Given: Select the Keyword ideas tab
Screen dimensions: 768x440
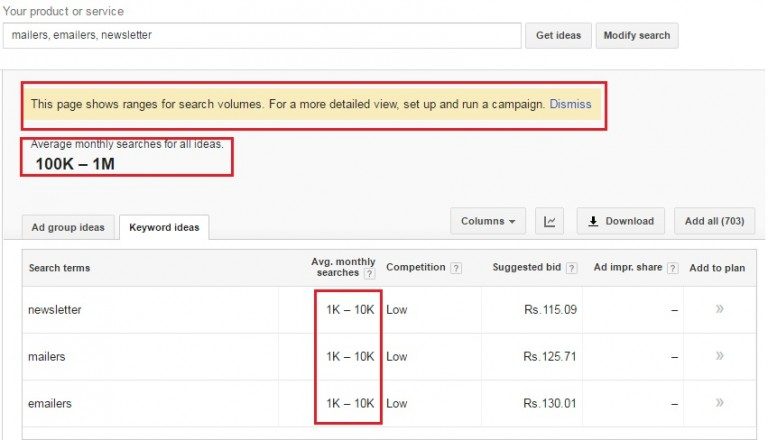Looking at the screenshot, I should coord(164,227).
